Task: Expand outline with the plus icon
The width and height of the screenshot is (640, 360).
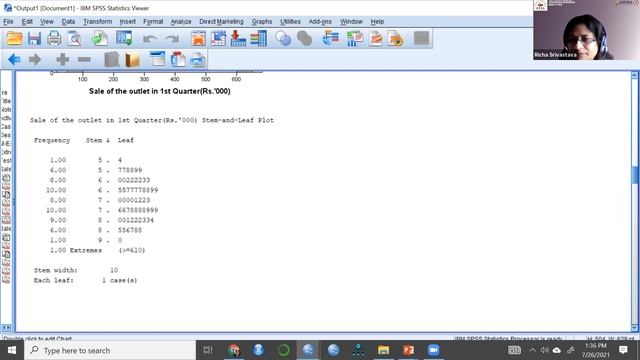Action: pos(62,60)
